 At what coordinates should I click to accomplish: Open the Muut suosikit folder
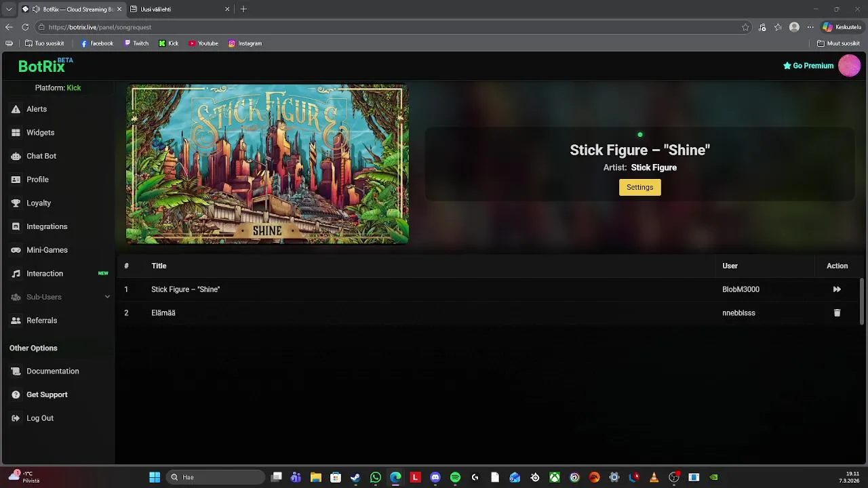pyautogui.click(x=839, y=43)
